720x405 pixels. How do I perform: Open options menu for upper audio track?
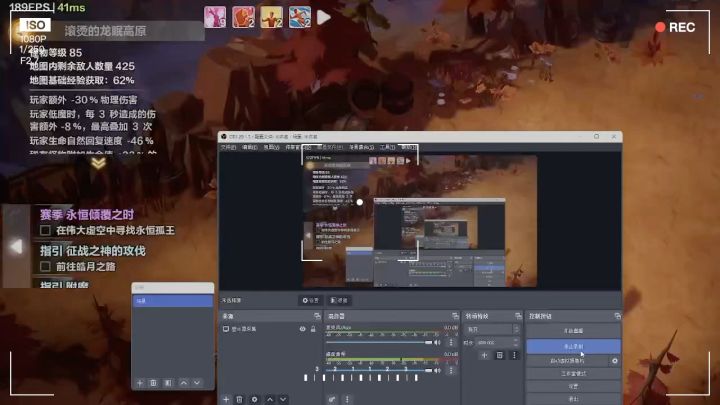(451, 343)
